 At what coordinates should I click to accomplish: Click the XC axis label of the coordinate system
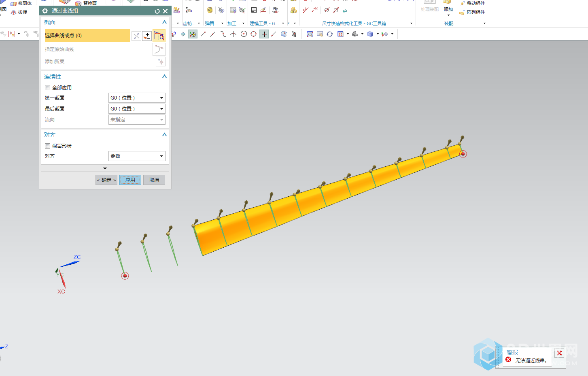61,291
